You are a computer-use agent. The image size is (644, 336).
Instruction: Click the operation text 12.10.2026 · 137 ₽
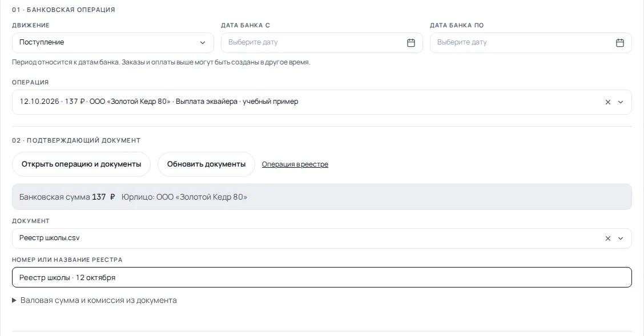(52, 102)
